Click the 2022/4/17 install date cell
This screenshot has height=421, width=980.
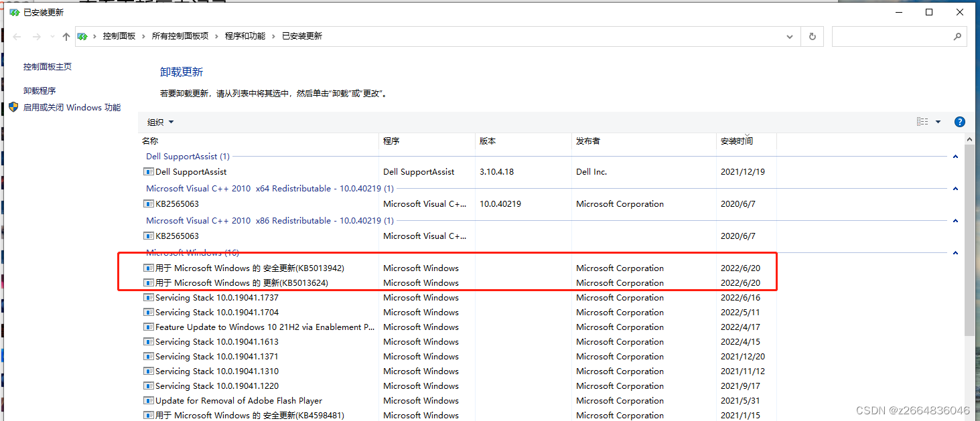[740, 327]
